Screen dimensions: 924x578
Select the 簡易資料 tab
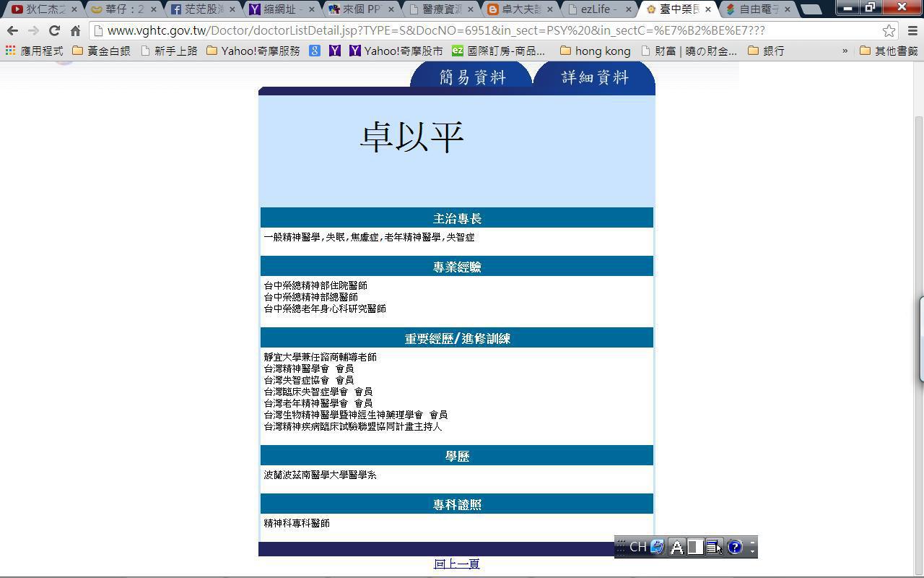472,77
